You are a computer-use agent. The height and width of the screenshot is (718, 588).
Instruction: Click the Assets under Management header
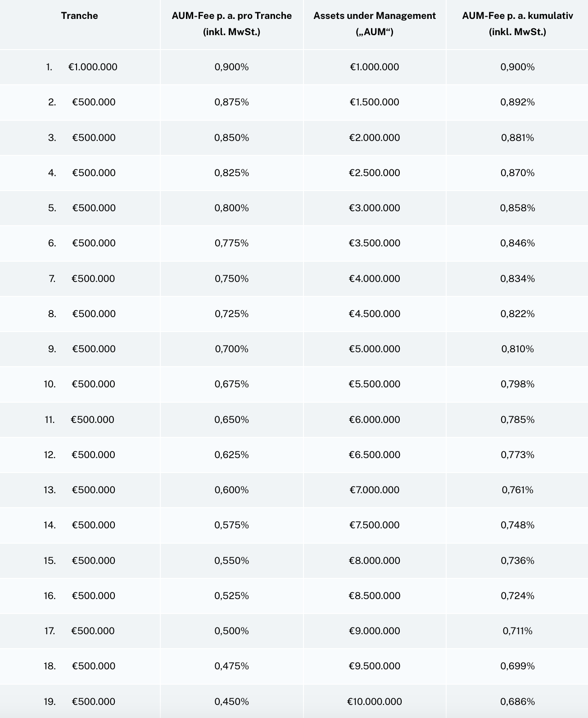tap(375, 23)
